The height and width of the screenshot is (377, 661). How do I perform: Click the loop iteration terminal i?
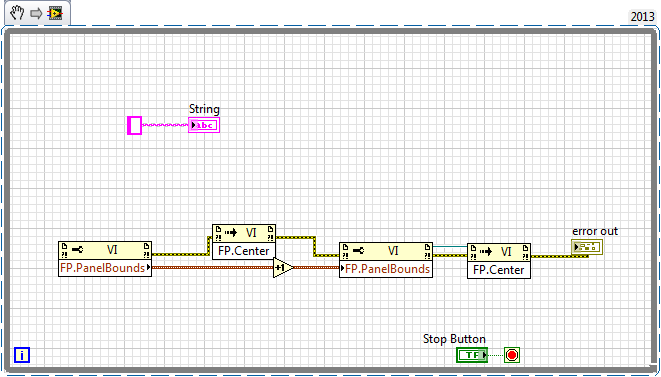[22, 355]
